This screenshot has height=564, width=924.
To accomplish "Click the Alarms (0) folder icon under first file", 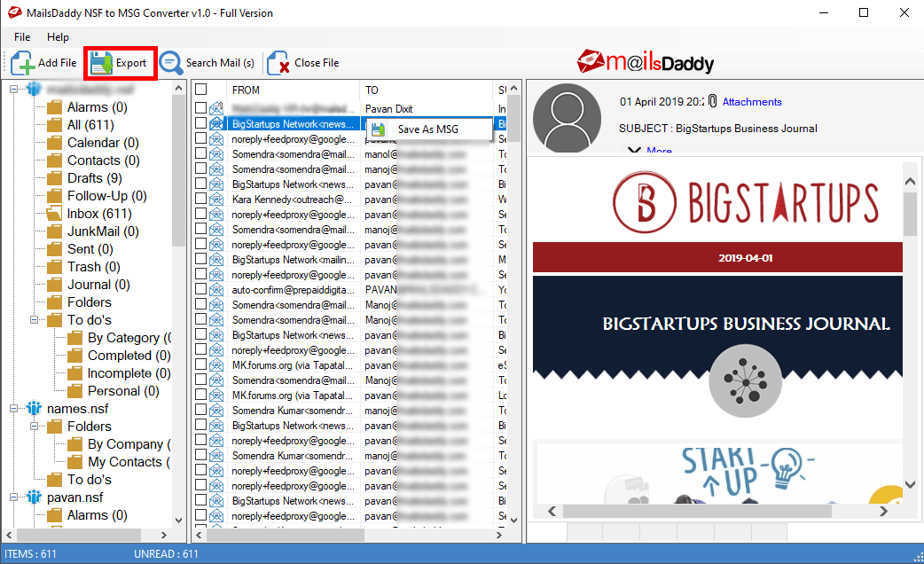I will click(55, 107).
